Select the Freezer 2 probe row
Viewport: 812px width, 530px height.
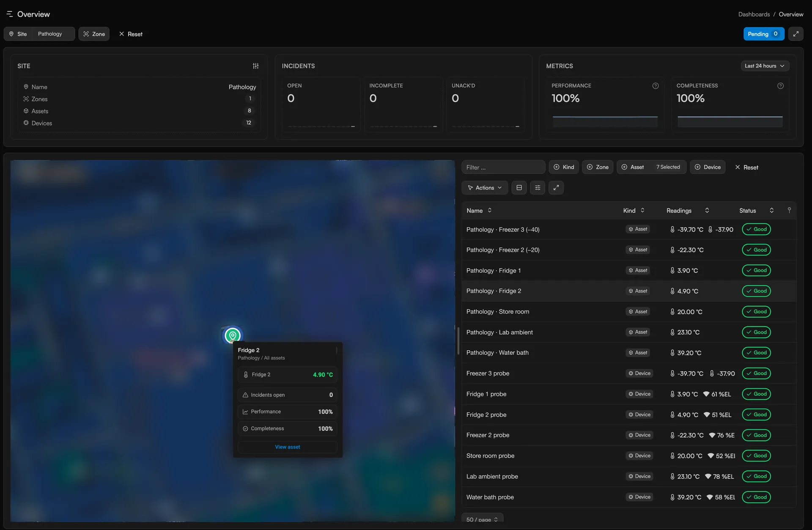coord(628,435)
